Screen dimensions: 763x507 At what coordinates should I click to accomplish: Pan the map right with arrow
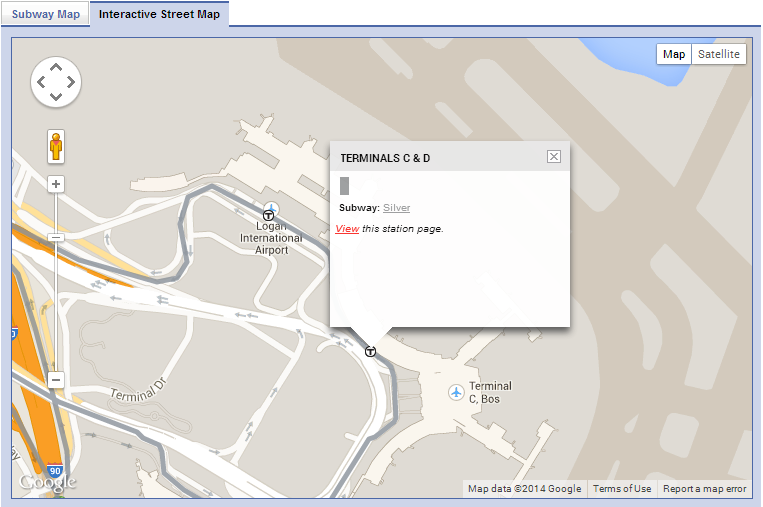(x=71, y=82)
